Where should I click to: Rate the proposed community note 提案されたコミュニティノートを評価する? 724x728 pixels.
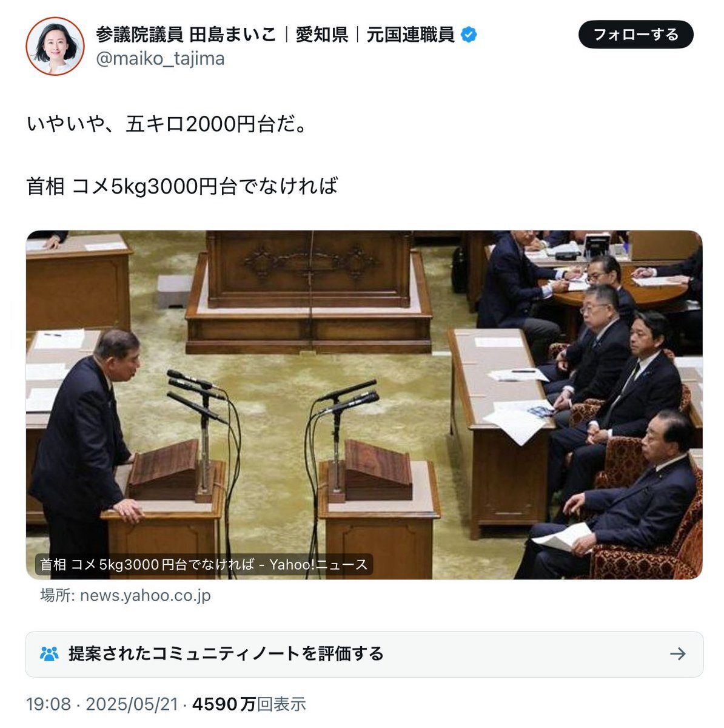226,654
